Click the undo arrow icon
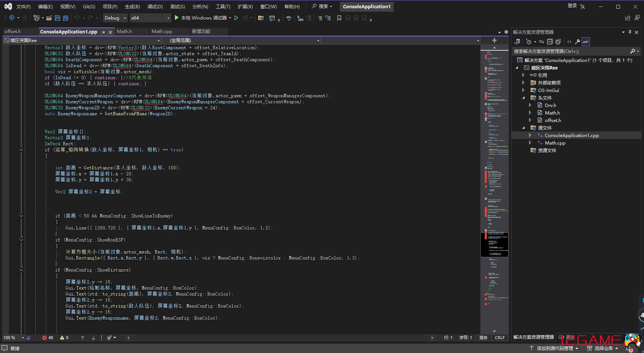The image size is (644, 353). 77,18
